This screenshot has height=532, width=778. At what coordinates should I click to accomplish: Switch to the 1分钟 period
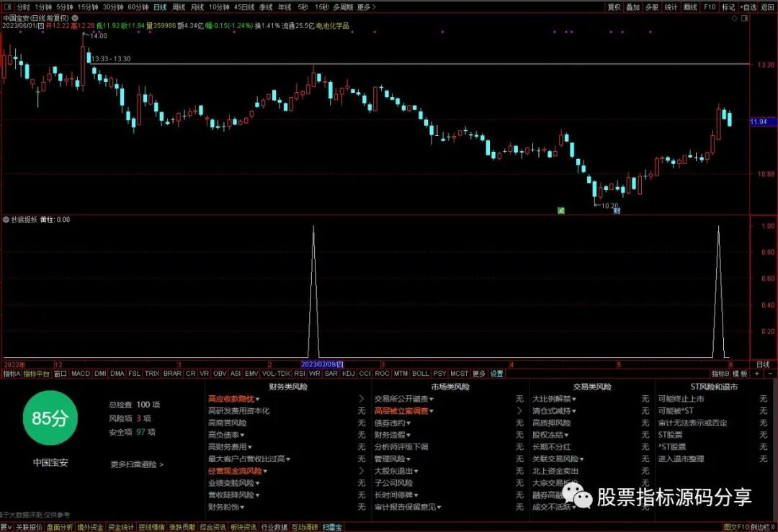pos(43,7)
